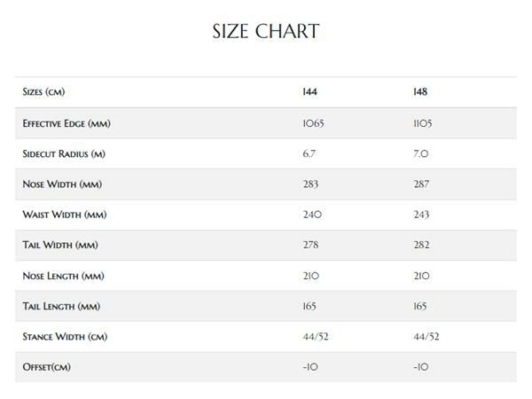Select the Nose Length (mm) row label
This screenshot has height=399, width=532.
coord(62,276)
